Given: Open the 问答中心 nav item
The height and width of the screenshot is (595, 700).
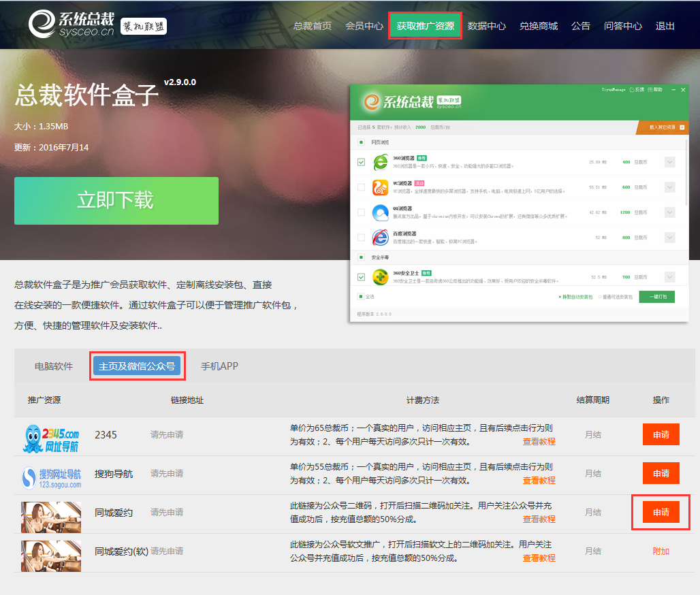Looking at the screenshot, I should tap(623, 26).
